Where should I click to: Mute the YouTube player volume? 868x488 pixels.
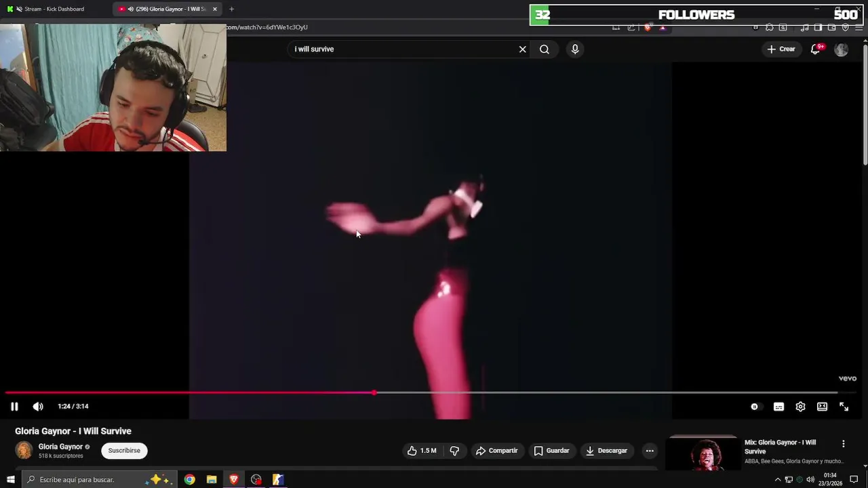coord(38,407)
